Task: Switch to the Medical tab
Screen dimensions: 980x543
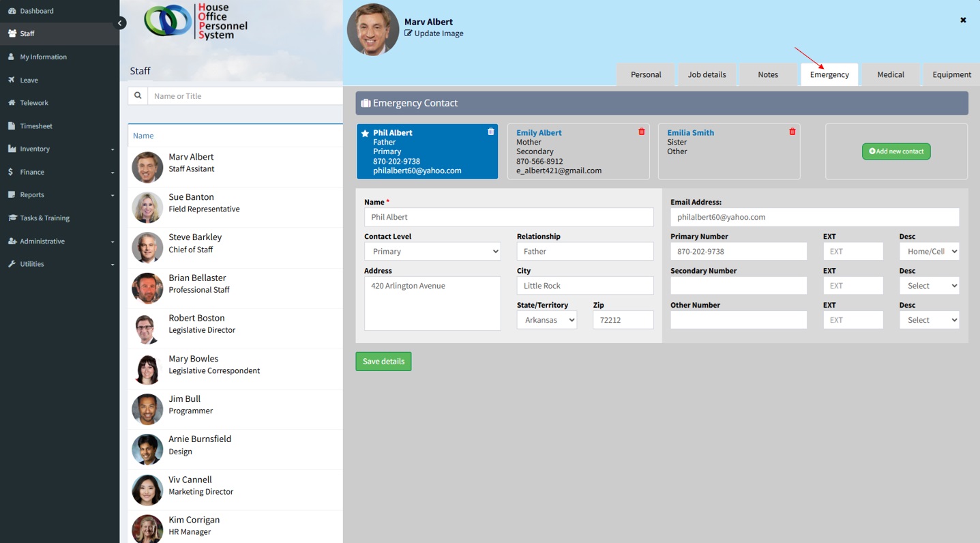Action: point(890,75)
